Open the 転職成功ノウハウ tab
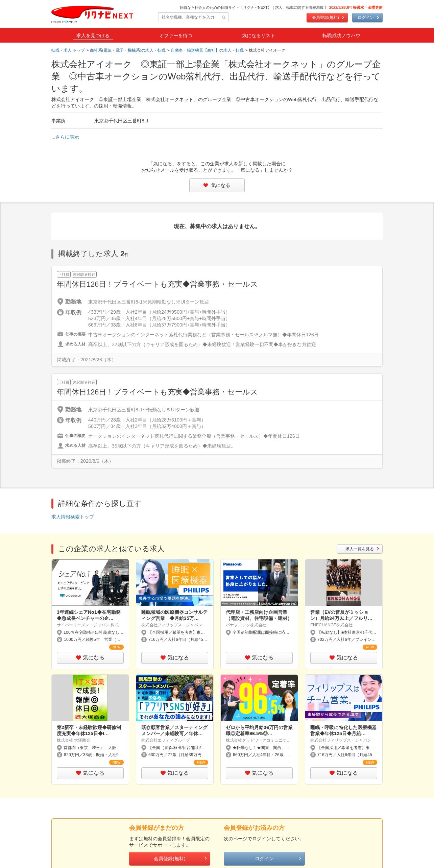Viewport: 434px width, 868px height. coord(341,35)
